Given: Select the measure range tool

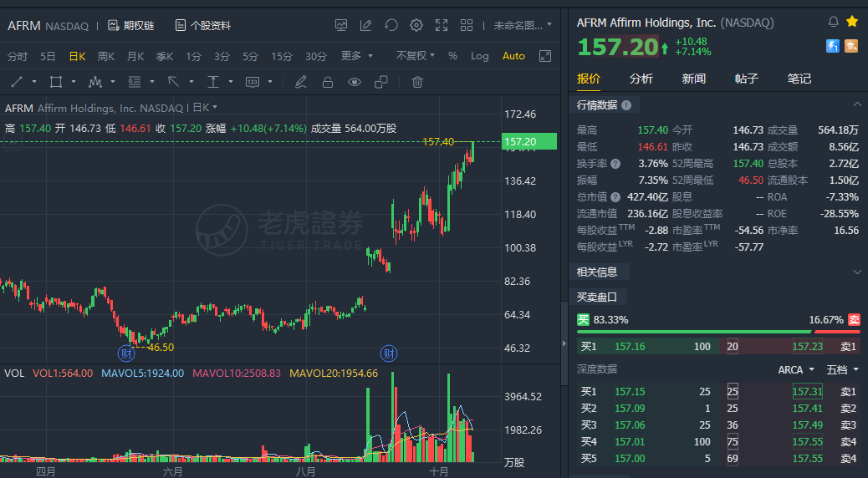Looking at the screenshot, I should [x=213, y=82].
